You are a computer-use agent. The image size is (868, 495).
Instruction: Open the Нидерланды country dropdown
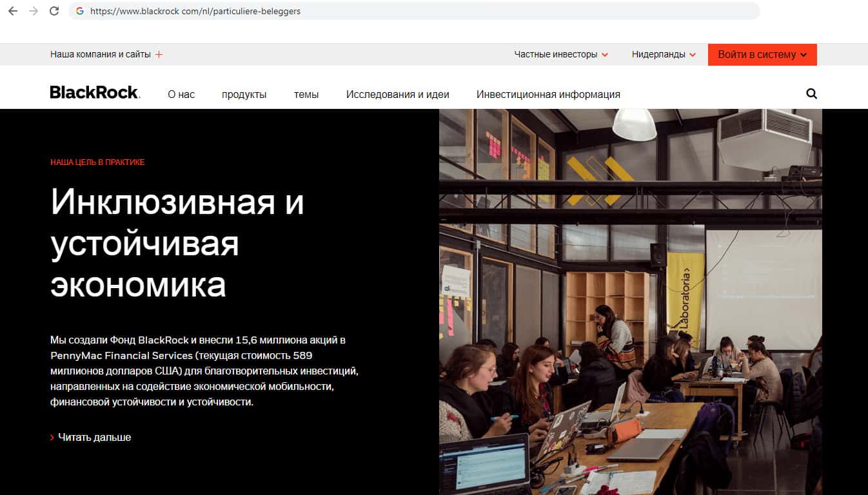pyautogui.click(x=664, y=55)
